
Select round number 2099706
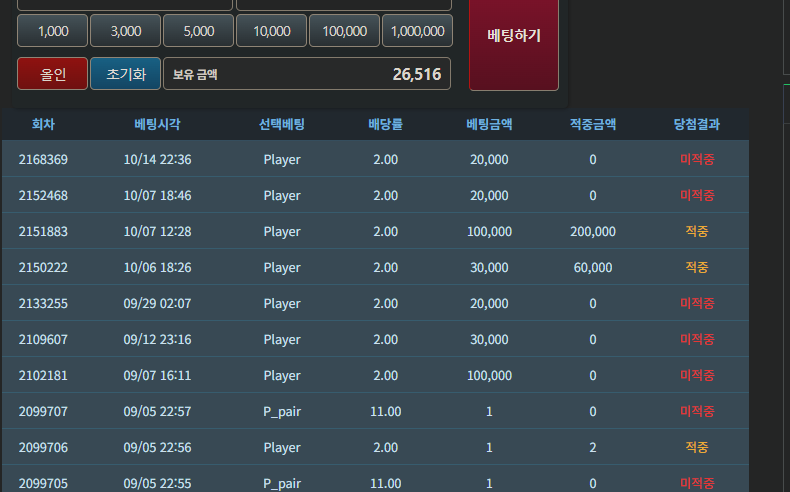pyautogui.click(x=43, y=448)
